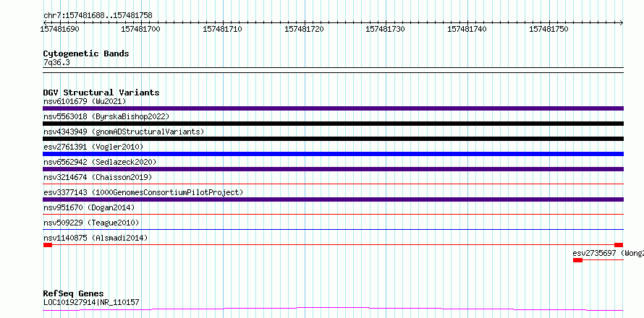Click the blue bar under esv2761391
The image size is (644, 318).
coord(333,154)
